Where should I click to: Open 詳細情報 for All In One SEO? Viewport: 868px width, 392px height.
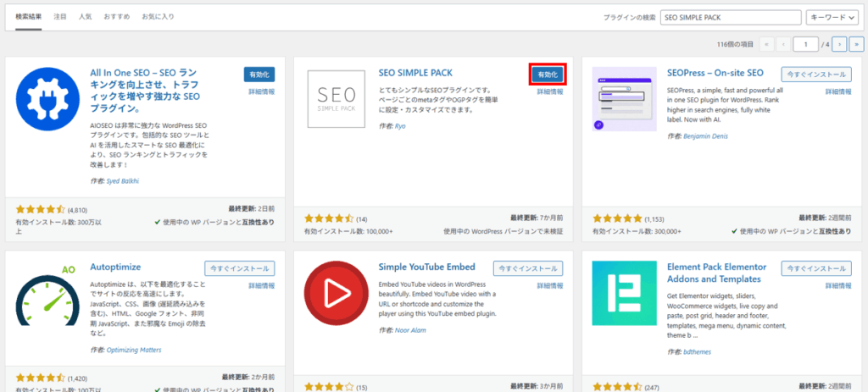(x=262, y=91)
